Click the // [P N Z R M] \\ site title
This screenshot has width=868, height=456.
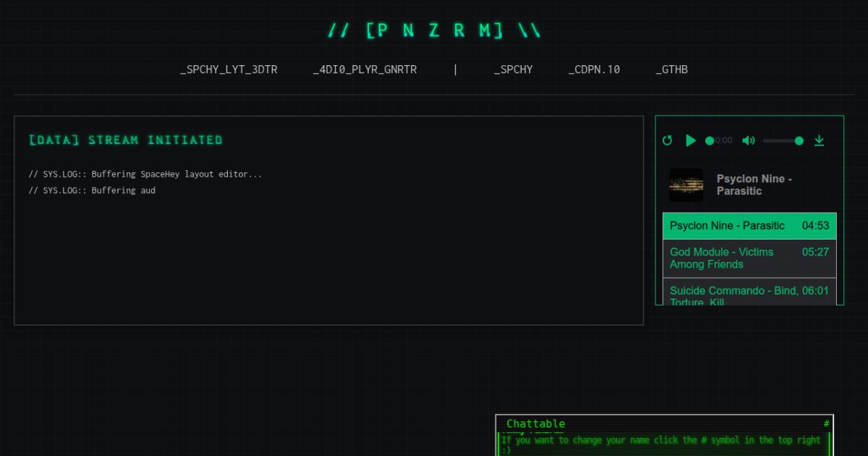coord(434,30)
